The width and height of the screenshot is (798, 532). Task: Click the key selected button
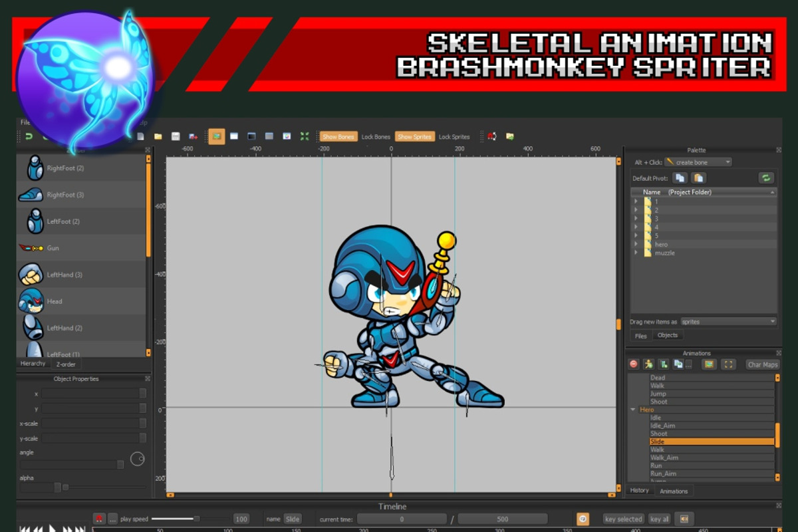point(623,519)
